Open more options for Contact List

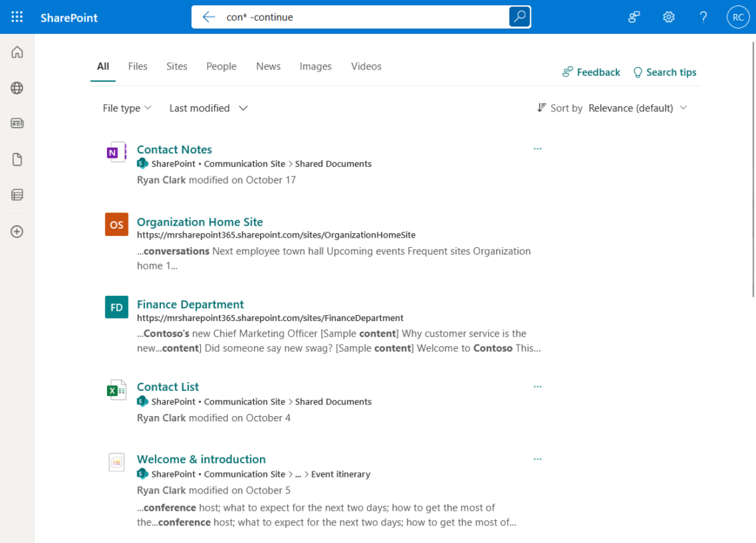click(x=537, y=387)
